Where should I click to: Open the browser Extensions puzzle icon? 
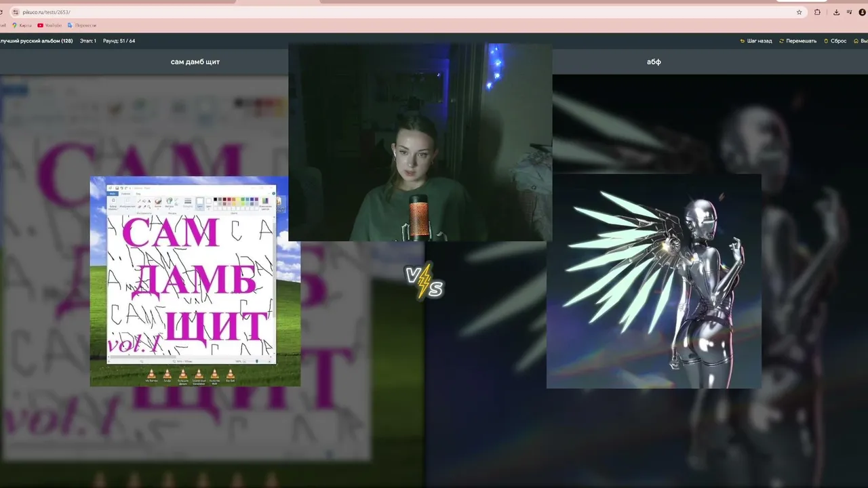pos(817,12)
